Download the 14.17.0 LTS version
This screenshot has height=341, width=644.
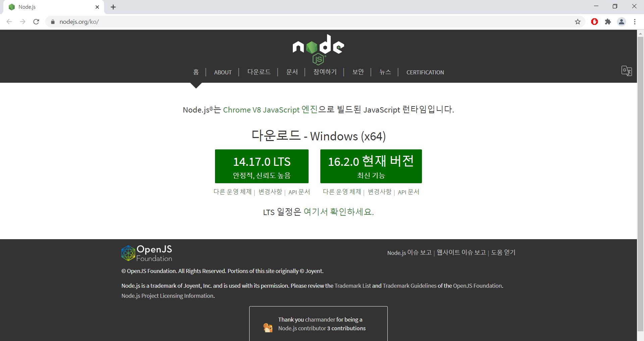pyautogui.click(x=262, y=166)
